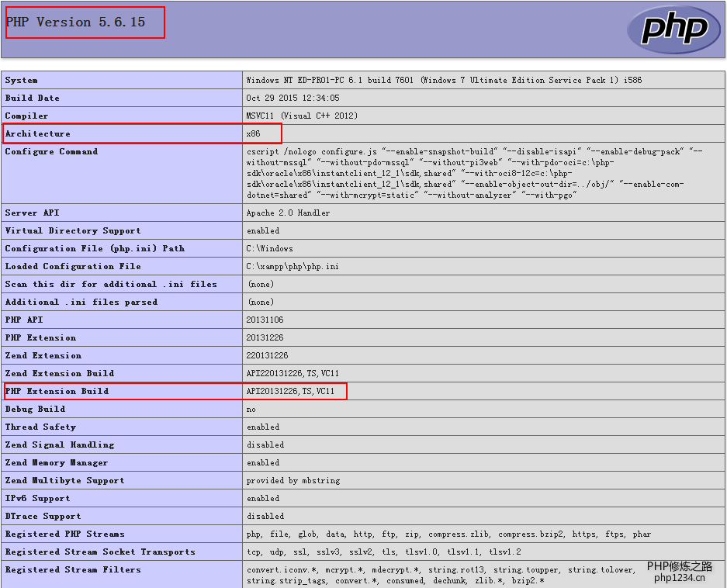Click the System row label
Screen dimensions: 727x588
pyautogui.click(x=21, y=80)
